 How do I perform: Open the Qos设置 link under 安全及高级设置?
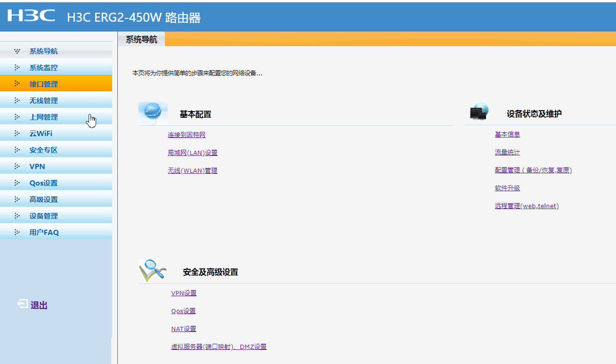(183, 311)
